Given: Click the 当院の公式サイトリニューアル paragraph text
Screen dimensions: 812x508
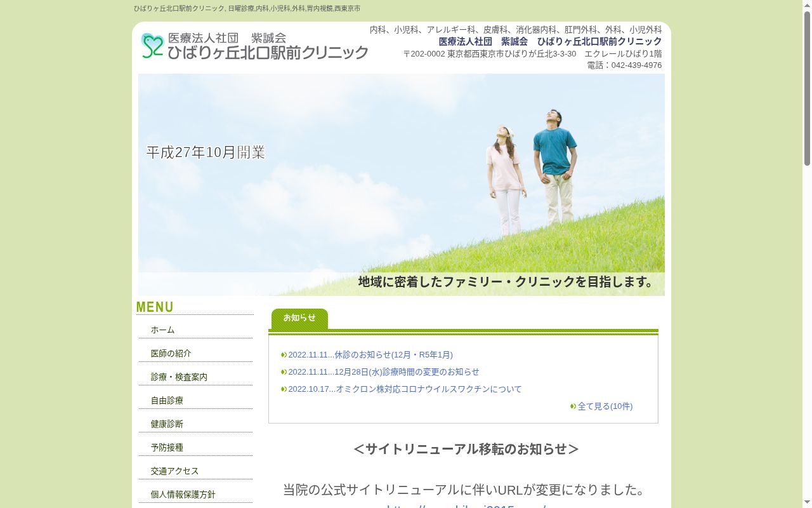Looking at the screenshot, I should (466, 490).
